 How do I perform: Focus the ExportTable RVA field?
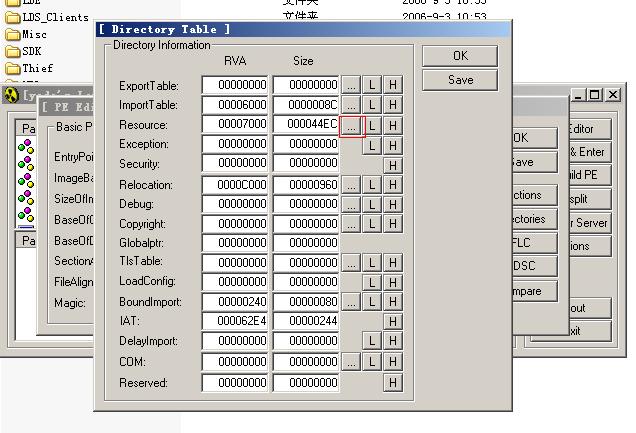click(x=235, y=85)
